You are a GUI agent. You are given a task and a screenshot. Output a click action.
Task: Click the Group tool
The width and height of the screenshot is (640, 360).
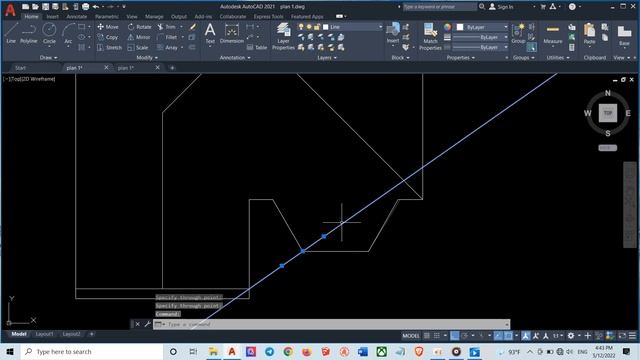click(518, 33)
